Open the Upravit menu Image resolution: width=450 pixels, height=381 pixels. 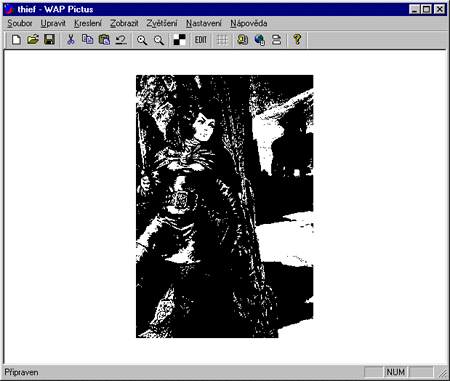pos(53,23)
